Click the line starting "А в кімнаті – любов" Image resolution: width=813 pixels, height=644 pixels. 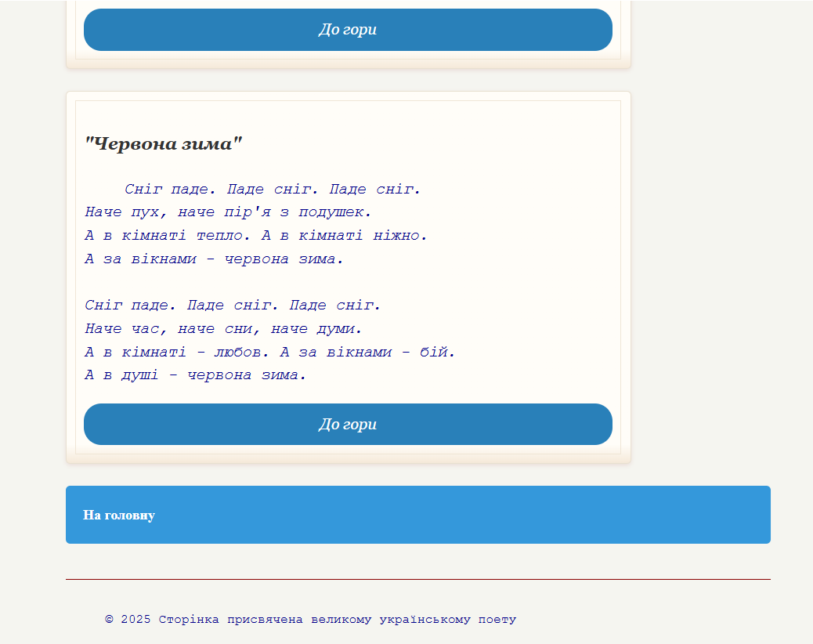pos(269,353)
